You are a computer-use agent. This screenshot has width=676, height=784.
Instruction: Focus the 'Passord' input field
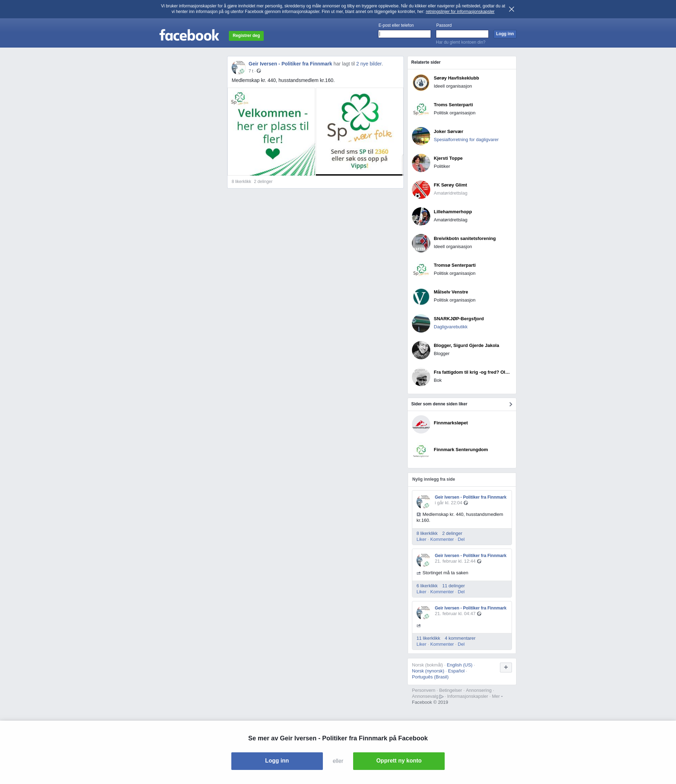[x=462, y=34]
